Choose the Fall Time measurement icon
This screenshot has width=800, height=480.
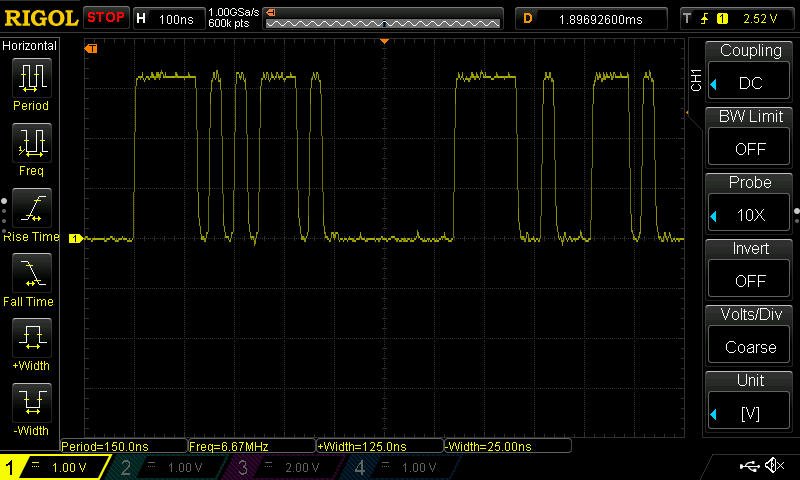[x=30, y=274]
